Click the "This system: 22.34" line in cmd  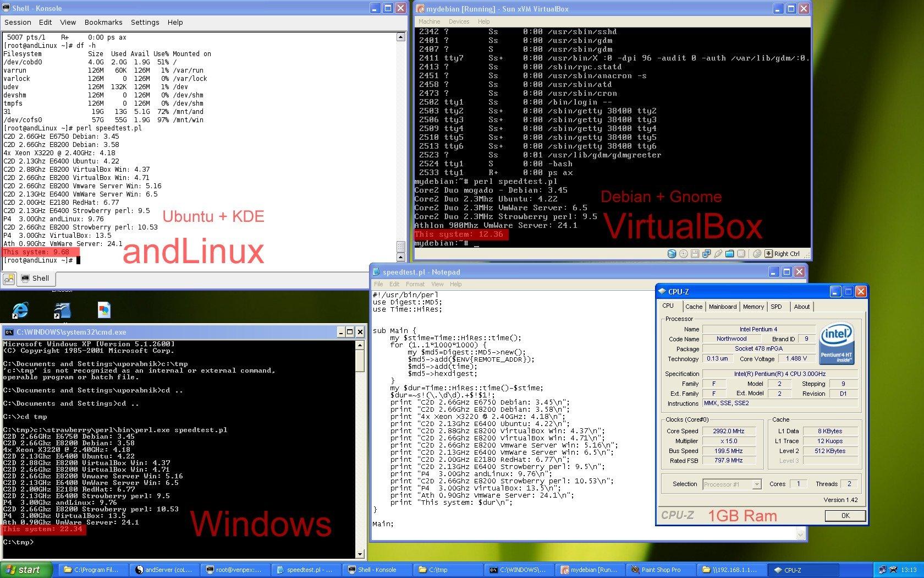point(42,529)
